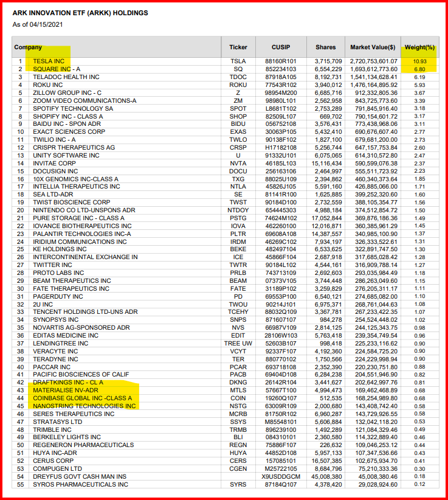Select PACIFIC BIOSCIENCES OF CALIF name
448x500 pixels.
point(81,374)
